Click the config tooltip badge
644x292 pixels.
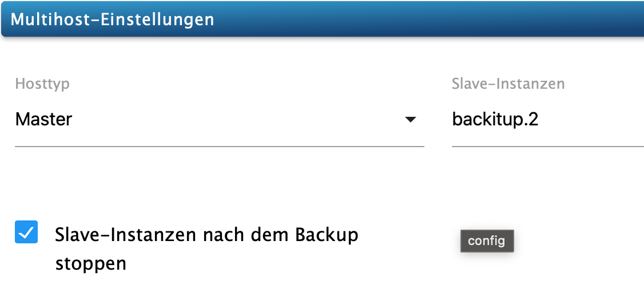tap(487, 241)
